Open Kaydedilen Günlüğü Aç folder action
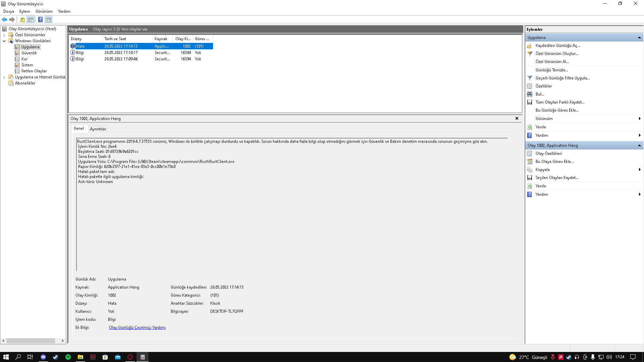This screenshot has width=644, height=362. tap(557, 46)
